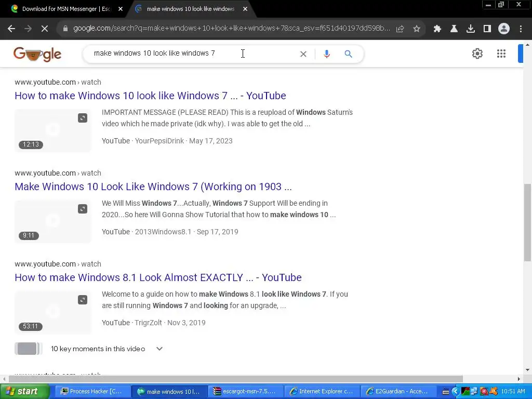Click the orange Avast tray icon
Screen dimensions: 532x399
pos(494,392)
